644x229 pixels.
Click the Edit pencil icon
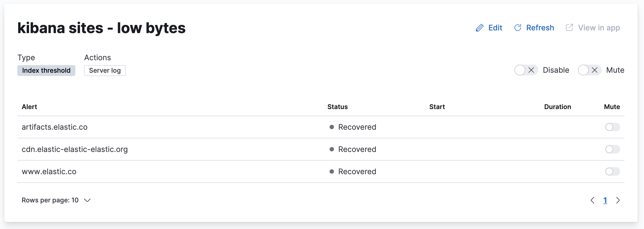480,27
